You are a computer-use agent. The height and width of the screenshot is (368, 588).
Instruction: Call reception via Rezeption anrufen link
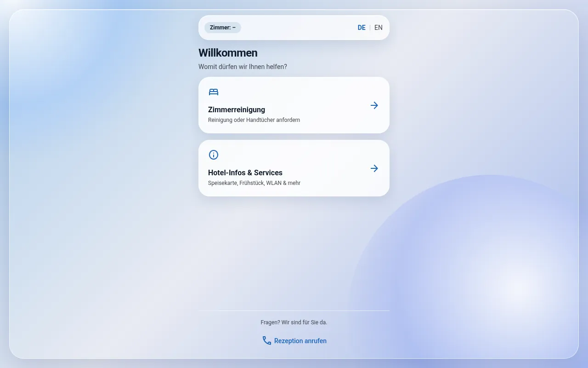click(x=294, y=341)
